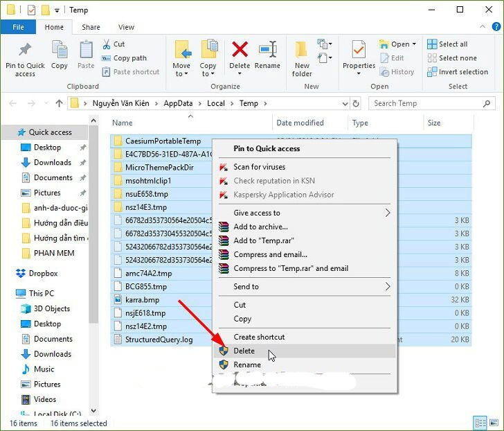Screen dimensions: 504x431
Task: Select Dropbox in the navigation pane
Action: [x=43, y=273]
